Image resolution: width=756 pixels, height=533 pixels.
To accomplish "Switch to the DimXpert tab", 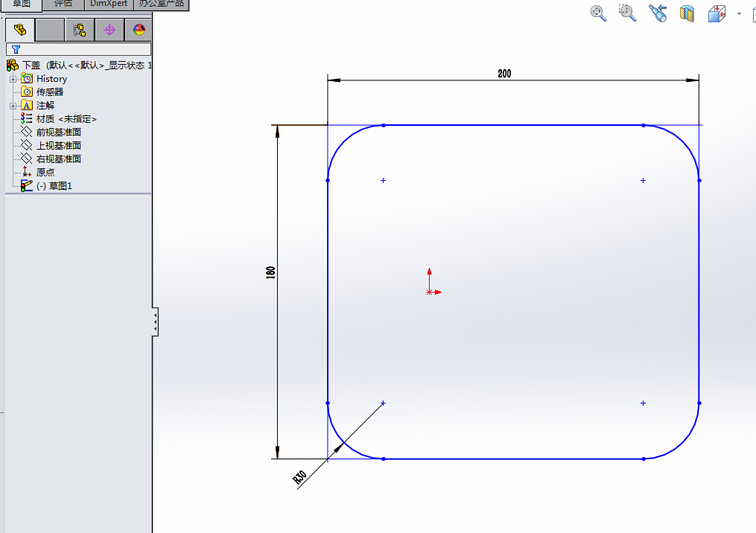I will tap(109, 4).
